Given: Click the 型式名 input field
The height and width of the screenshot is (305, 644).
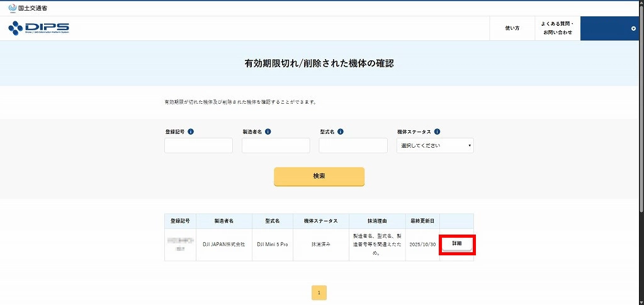Looking at the screenshot, I should (x=353, y=146).
